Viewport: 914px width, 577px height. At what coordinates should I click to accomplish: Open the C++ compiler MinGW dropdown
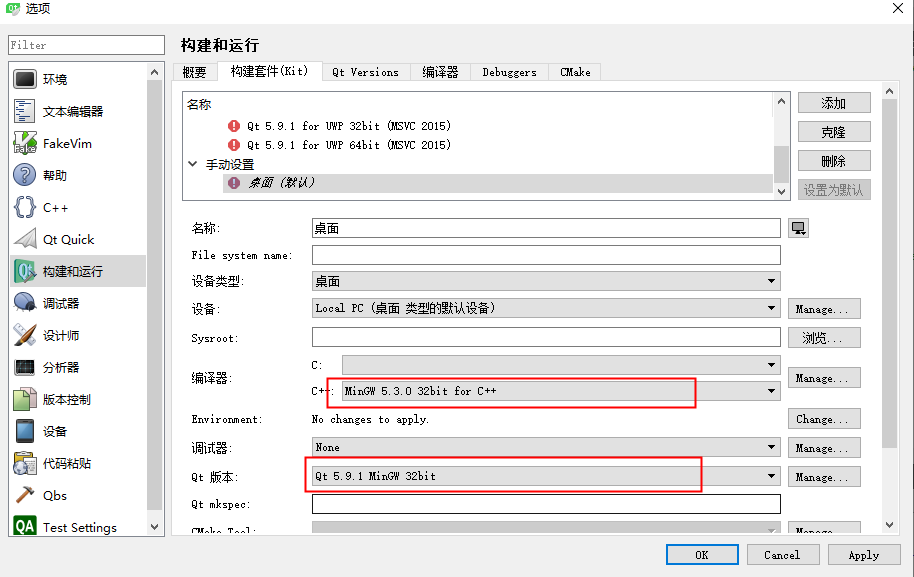[x=561, y=391]
